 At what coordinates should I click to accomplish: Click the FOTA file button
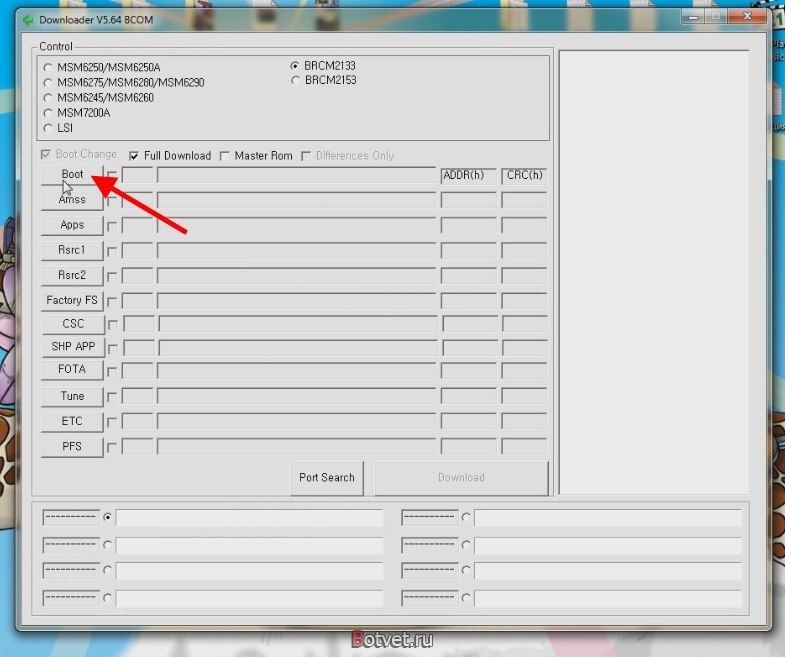(x=72, y=370)
